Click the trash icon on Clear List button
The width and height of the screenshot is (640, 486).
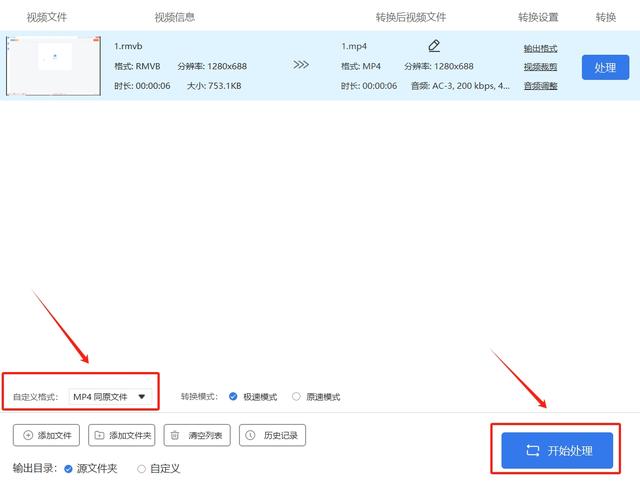175,435
